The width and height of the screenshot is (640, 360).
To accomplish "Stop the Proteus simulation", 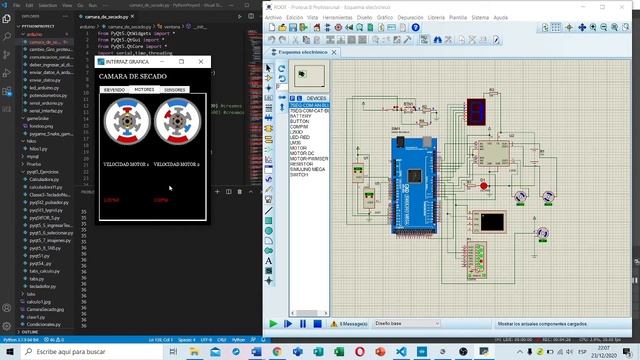I will 318,324.
